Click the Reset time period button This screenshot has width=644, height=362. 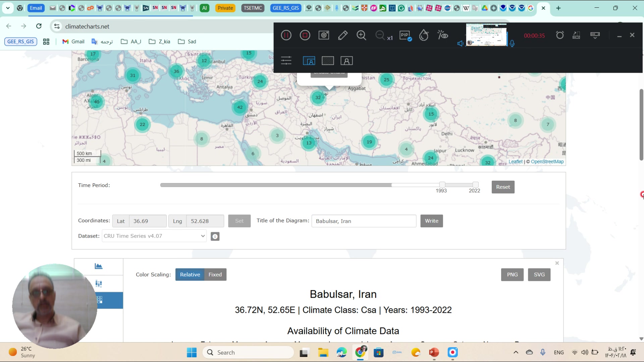[x=503, y=187]
